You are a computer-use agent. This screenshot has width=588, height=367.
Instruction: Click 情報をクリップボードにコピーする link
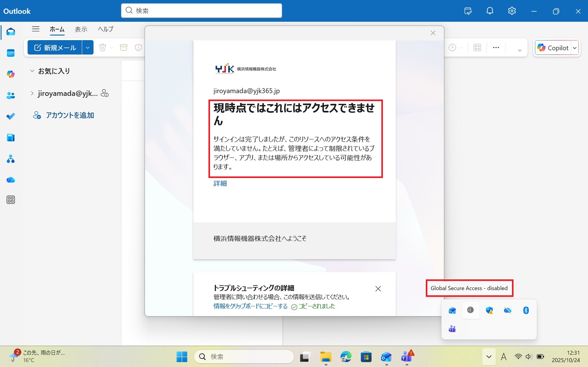(x=250, y=306)
